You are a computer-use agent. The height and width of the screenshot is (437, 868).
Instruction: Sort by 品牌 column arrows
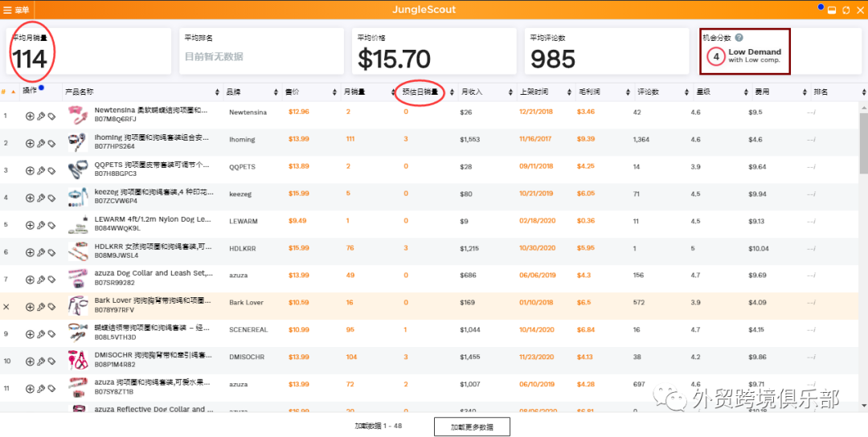tap(276, 92)
